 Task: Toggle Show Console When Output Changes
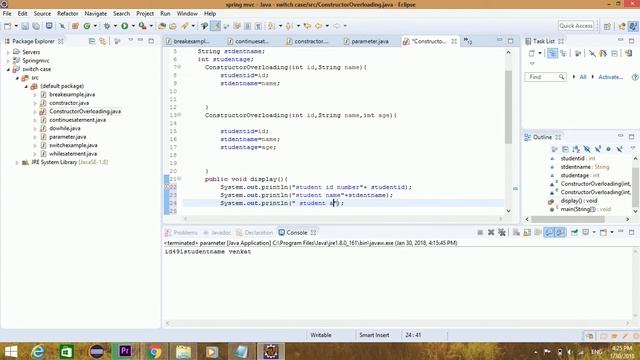(x=549, y=232)
